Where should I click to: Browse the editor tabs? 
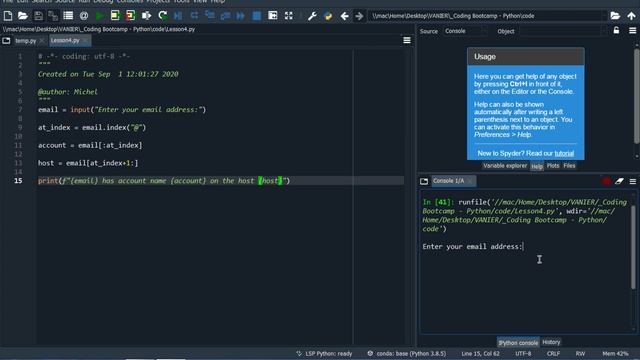point(6,40)
